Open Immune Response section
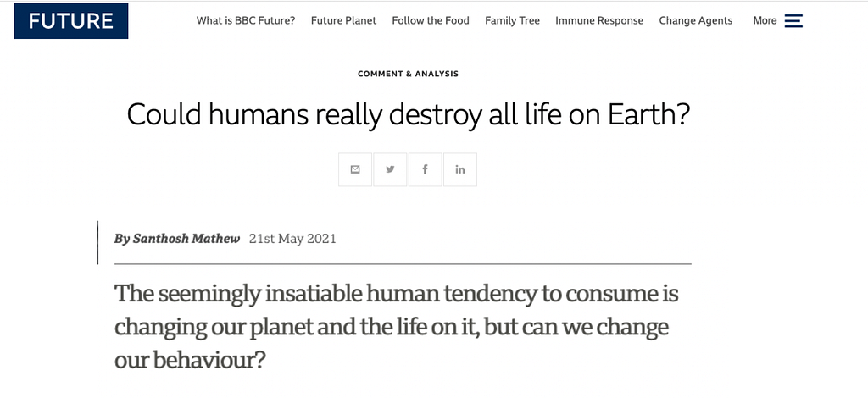 point(599,21)
